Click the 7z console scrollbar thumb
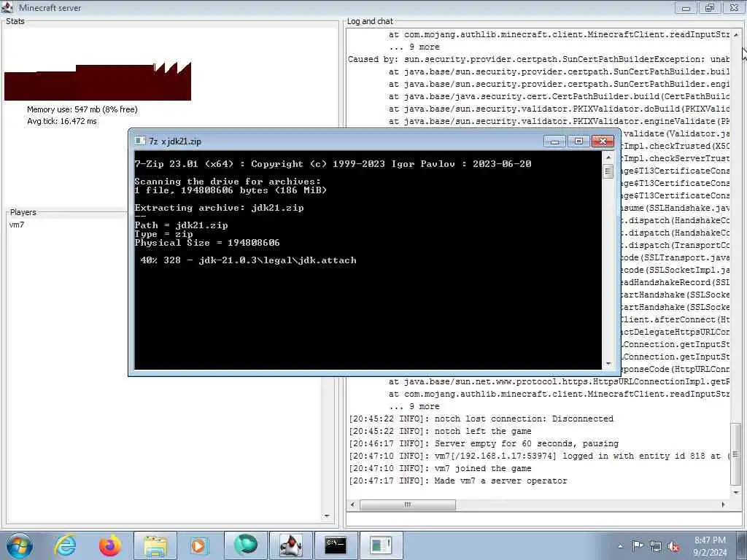747x560 pixels. pyautogui.click(x=608, y=171)
